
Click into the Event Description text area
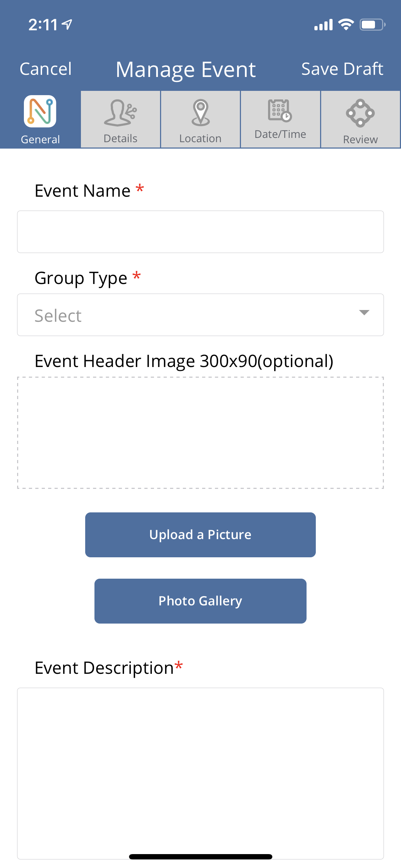pyautogui.click(x=200, y=770)
